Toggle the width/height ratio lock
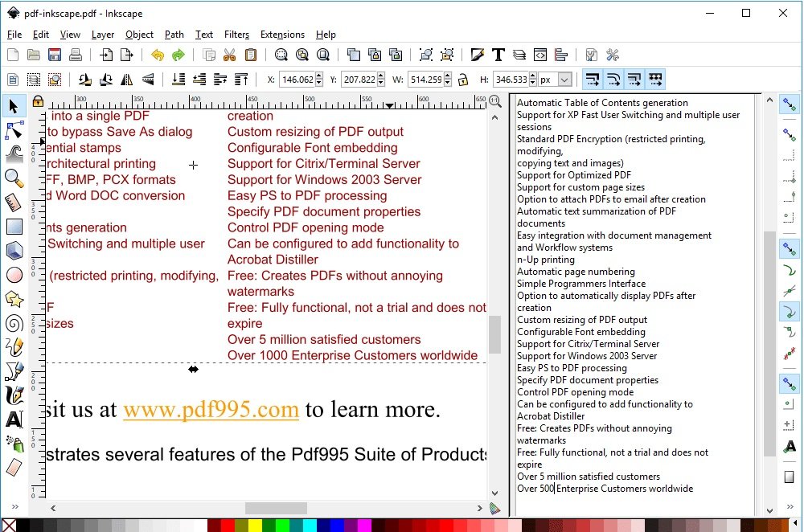 pyautogui.click(x=463, y=79)
